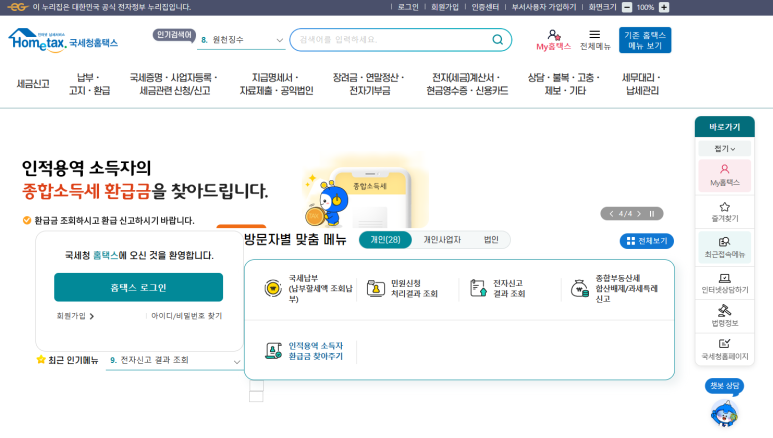The image size is (773, 438).
Task: Click 부서사용자 가입하기 link
Action: click(x=544, y=7)
